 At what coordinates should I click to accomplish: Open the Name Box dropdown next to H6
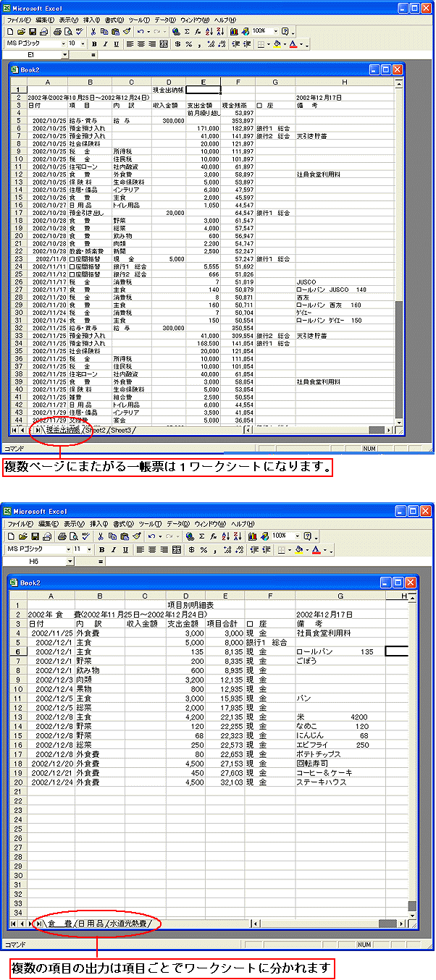(65, 561)
